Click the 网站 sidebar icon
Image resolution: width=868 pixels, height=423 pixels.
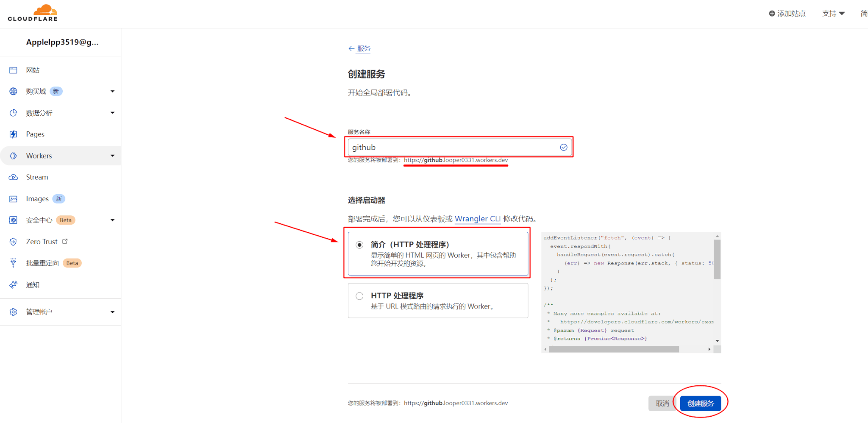click(13, 70)
